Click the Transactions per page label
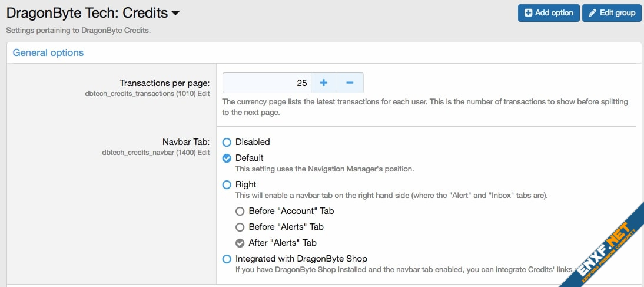Image resolution: width=644 pixels, height=287 pixels. pos(165,83)
